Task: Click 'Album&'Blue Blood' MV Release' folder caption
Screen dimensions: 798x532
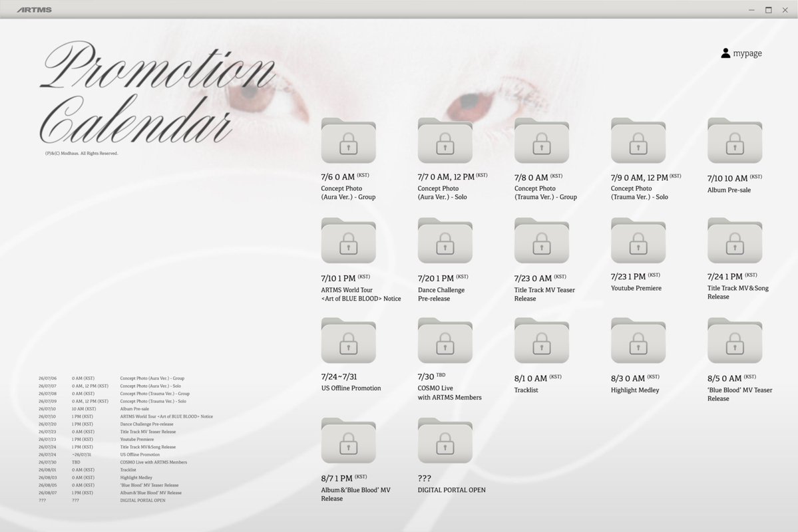Action: tap(355, 494)
